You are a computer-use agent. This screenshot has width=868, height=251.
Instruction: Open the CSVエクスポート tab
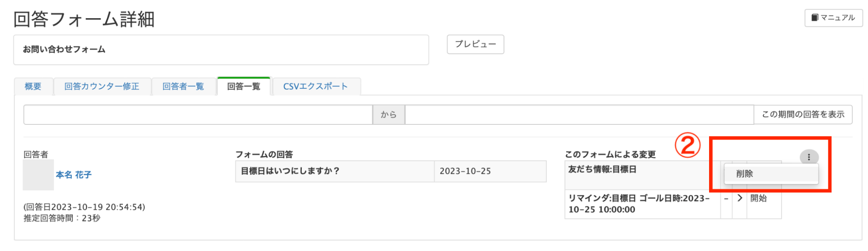coord(315,86)
